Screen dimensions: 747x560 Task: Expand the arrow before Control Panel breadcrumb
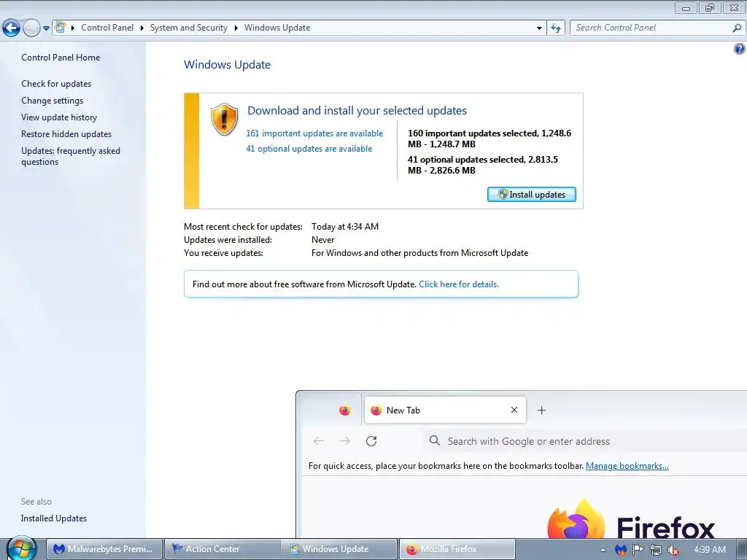pos(73,28)
